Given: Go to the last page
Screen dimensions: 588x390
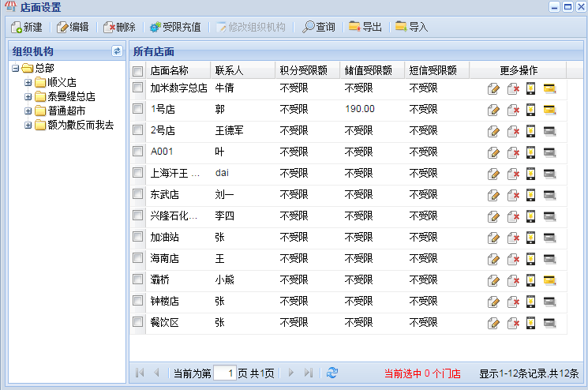Looking at the screenshot, I should (x=309, y=373).
